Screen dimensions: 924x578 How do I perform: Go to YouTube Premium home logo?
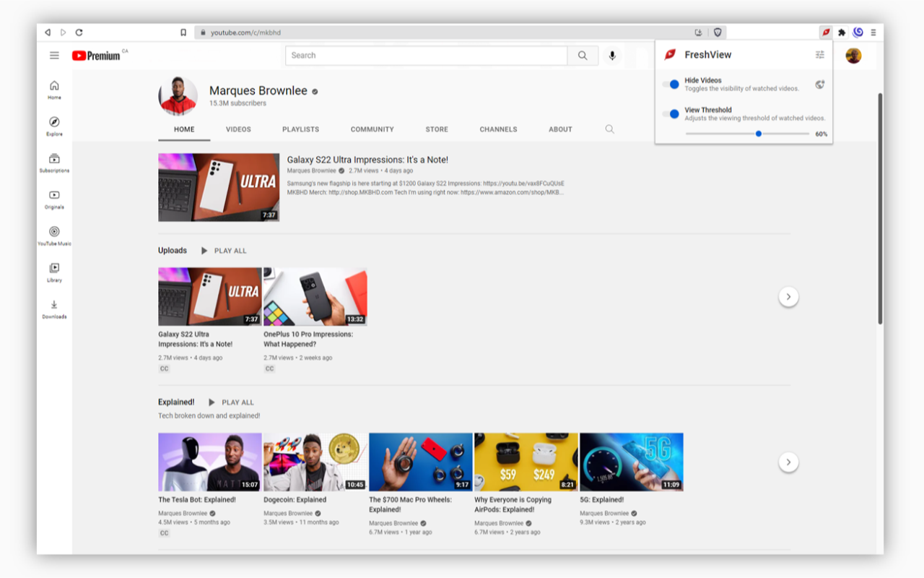coord(96,56)
